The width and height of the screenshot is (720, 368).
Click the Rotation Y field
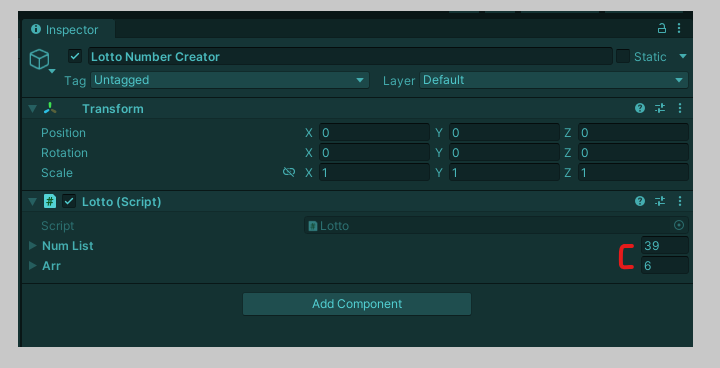[504, 153]
